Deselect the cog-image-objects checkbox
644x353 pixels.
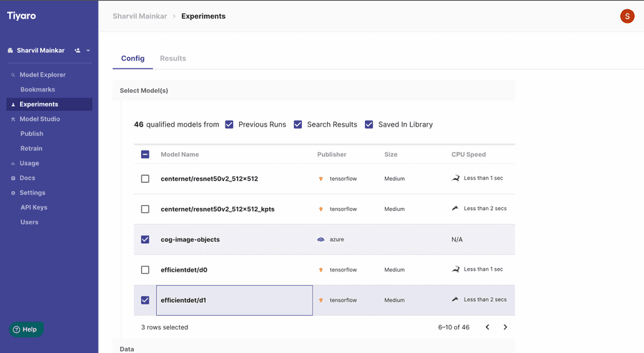coord(145,239)
